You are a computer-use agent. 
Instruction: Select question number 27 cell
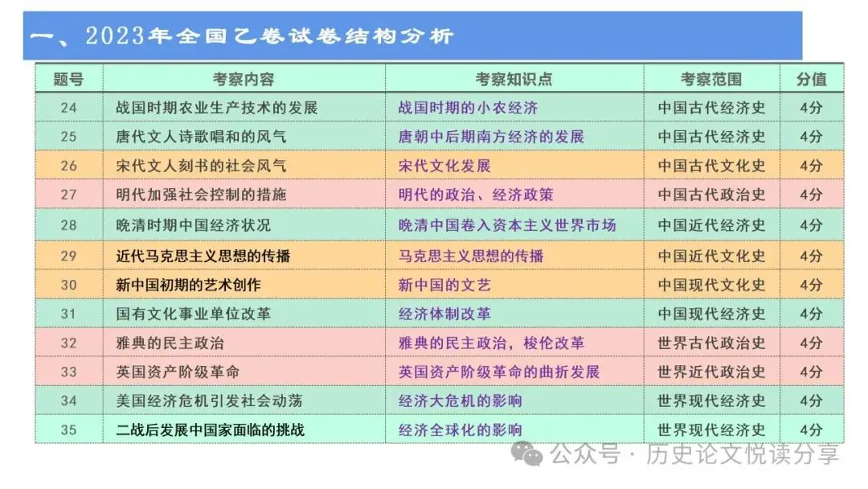(68, 195)
